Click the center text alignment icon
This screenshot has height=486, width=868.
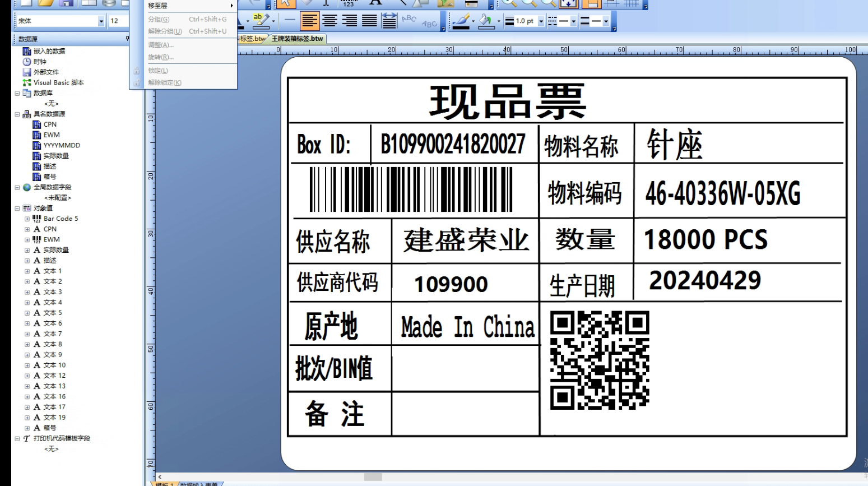329,21
